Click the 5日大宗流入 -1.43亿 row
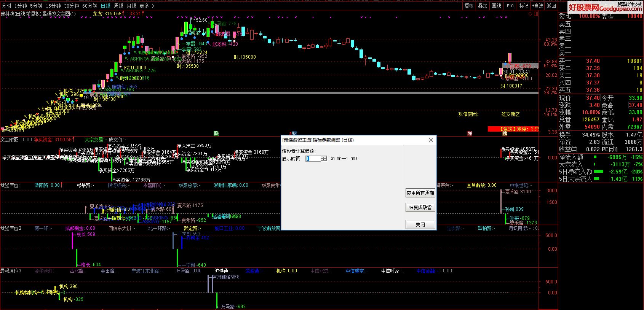644x310 pixels. 601,179
